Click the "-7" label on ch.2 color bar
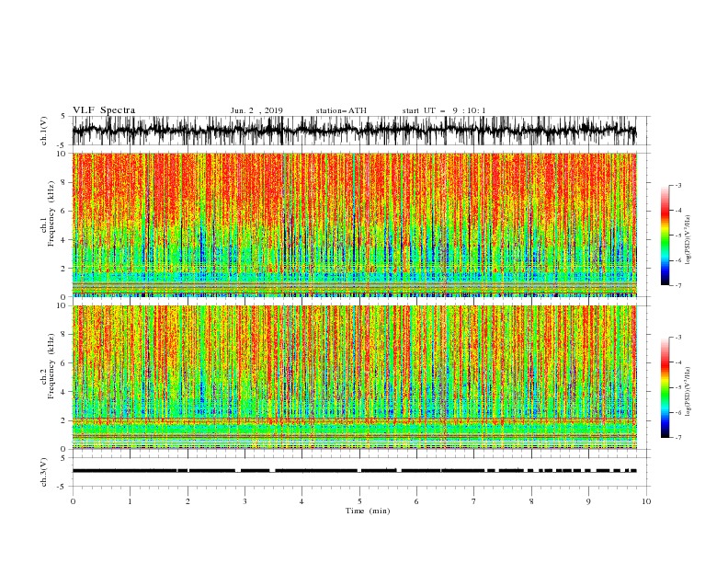Viewport: 728px width, 563px height. point(677,438)
